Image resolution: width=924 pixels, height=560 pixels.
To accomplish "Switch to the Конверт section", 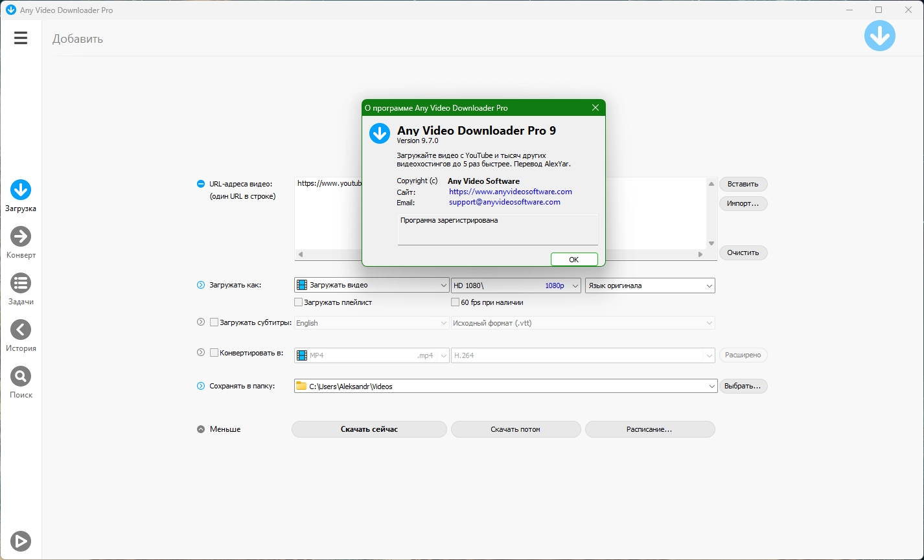I will [x=21, y=243].
